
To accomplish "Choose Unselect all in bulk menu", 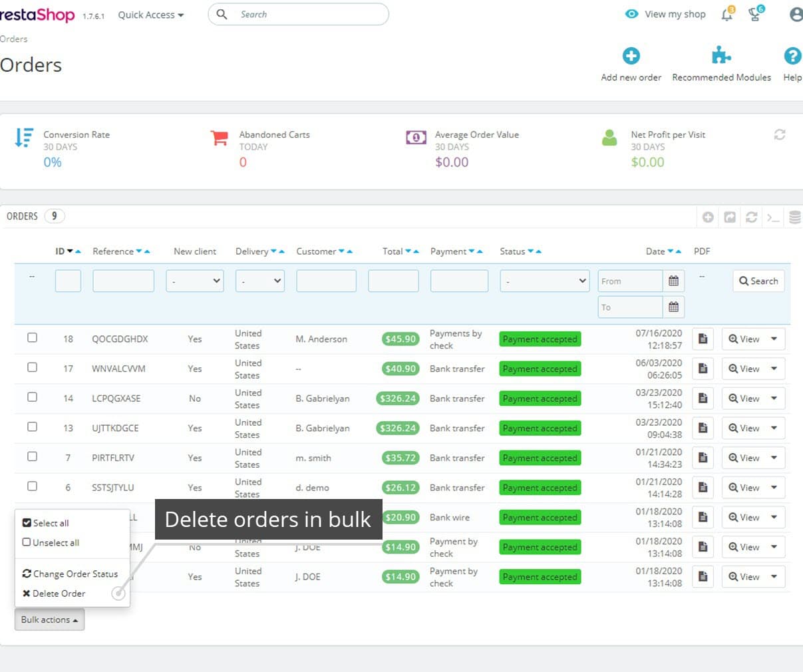I will click(x=51, y=543).
